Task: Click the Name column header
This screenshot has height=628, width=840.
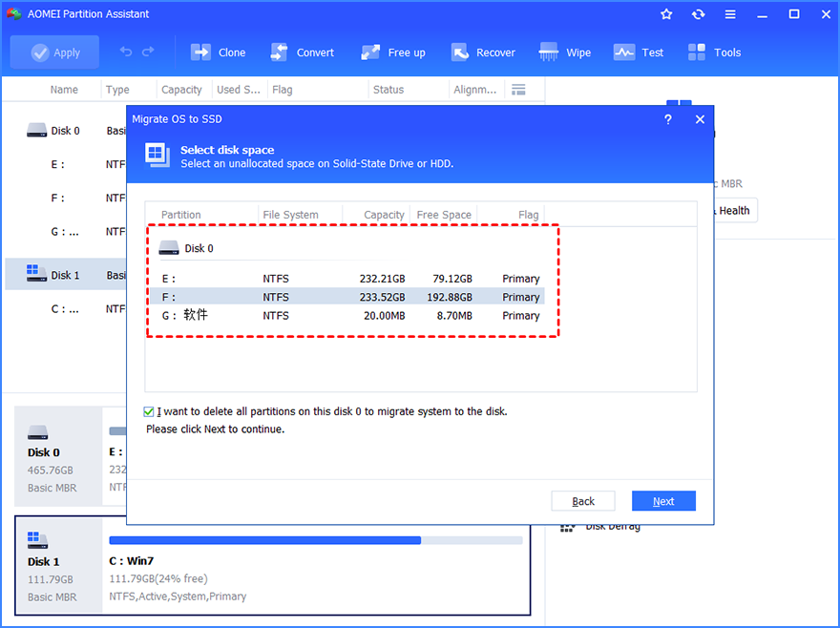Action: coord(64,90)
